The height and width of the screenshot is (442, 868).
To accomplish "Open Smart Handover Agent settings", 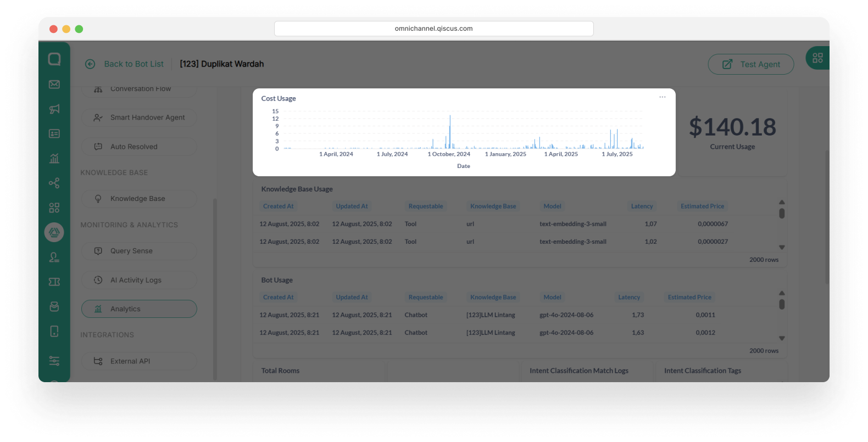I will [139, 118].
